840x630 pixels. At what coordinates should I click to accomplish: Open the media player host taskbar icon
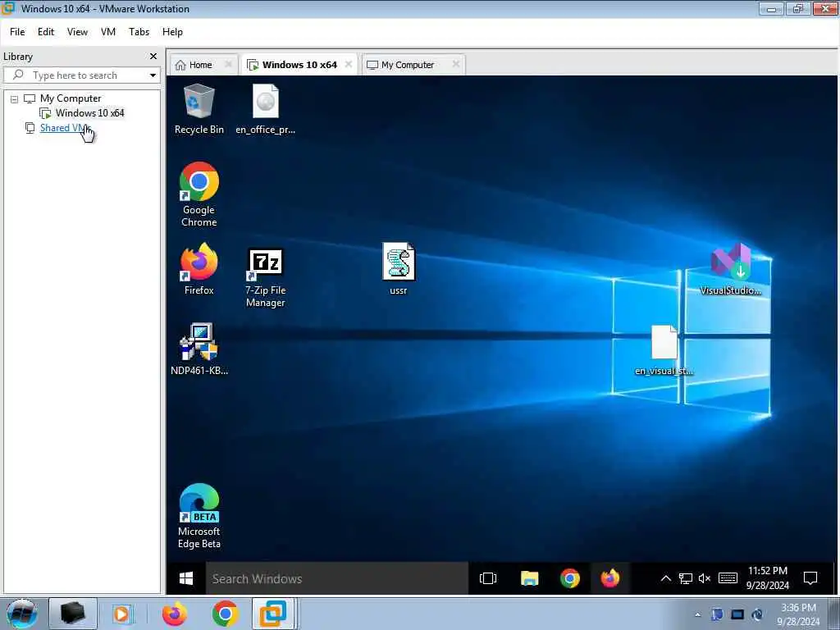121,614
